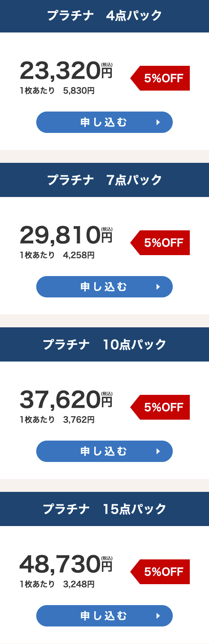This screenshot has height=644, width=209.
Task: Click 5%OFF badge next to 48,730円
Action: pos(160,572)
